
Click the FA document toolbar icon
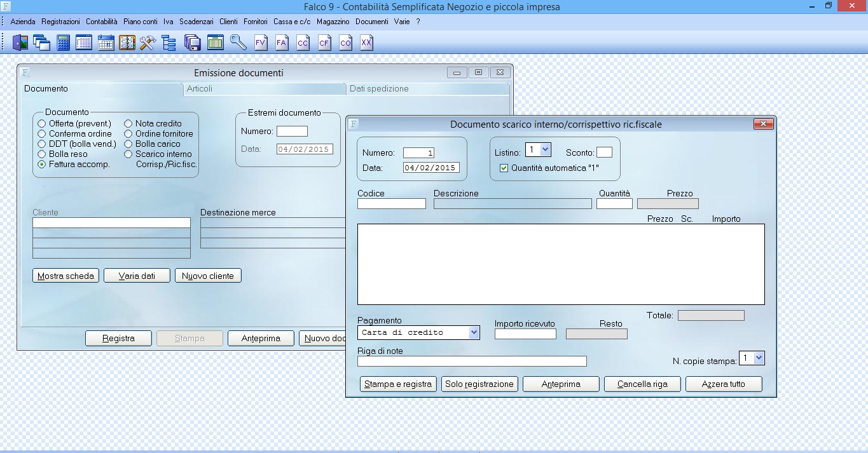(282, 43)
